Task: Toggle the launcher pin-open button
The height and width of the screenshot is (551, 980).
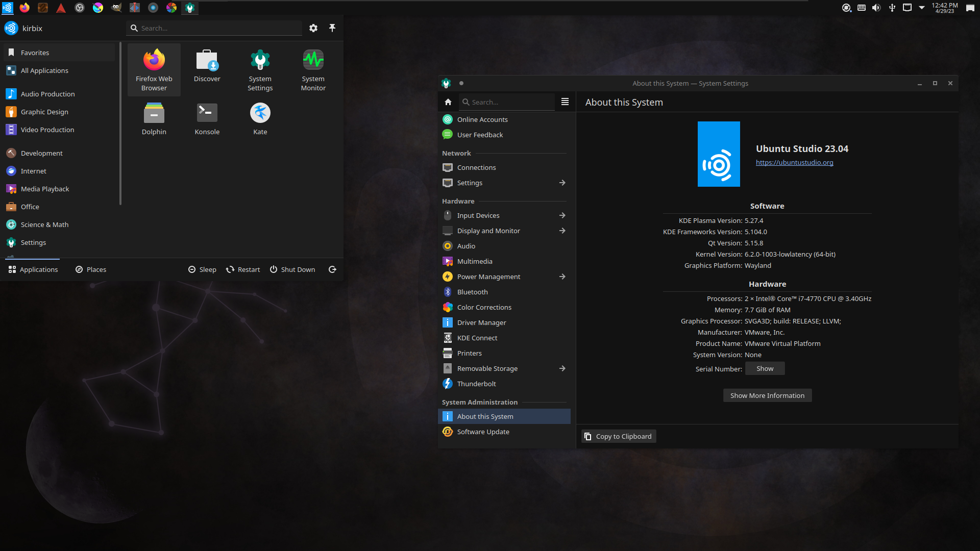Action: (332, 28)
